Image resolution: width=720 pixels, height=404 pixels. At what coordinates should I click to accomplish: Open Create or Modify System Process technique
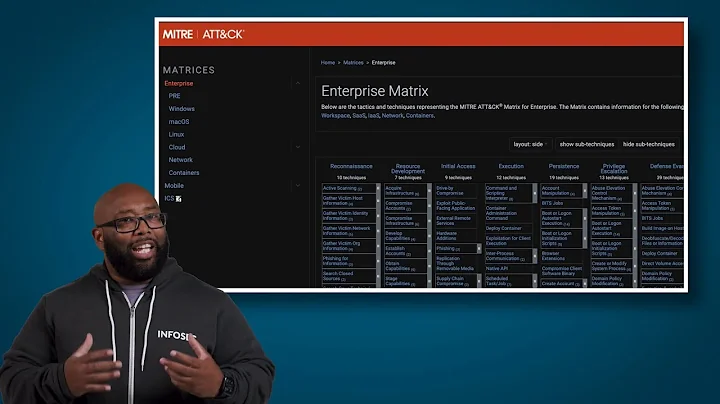612,266
